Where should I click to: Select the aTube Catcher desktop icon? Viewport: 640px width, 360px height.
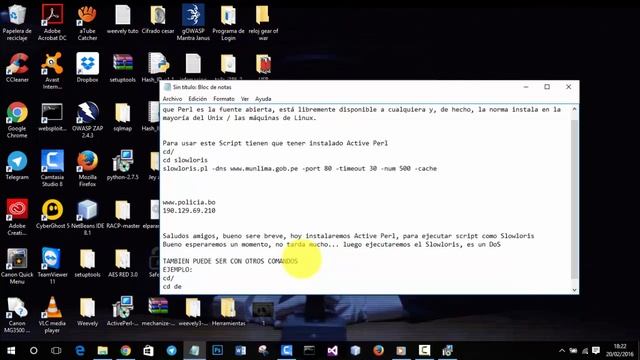point(87,22)
